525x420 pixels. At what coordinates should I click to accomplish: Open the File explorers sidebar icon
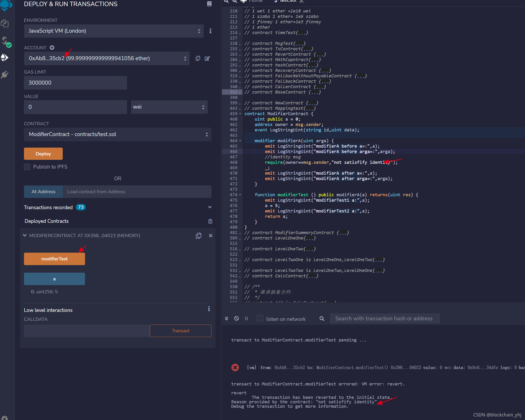(5, 24)
